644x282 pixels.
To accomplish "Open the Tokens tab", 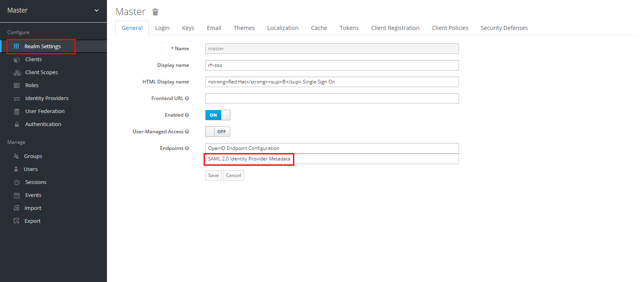I will point(349,28).
